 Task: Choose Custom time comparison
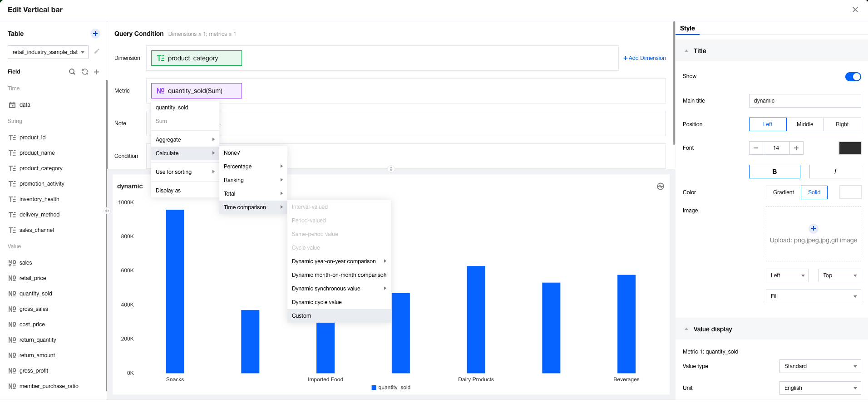339,316
